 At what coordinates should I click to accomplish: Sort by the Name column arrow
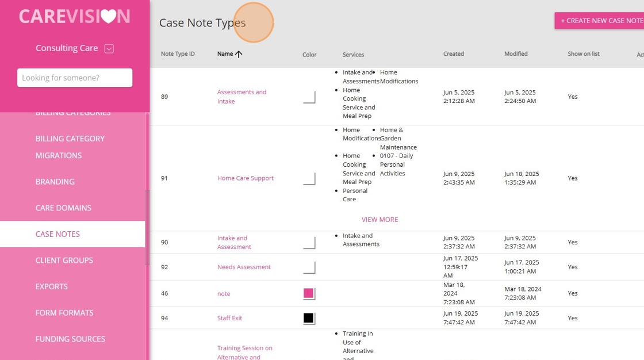(x=239, y=54)
